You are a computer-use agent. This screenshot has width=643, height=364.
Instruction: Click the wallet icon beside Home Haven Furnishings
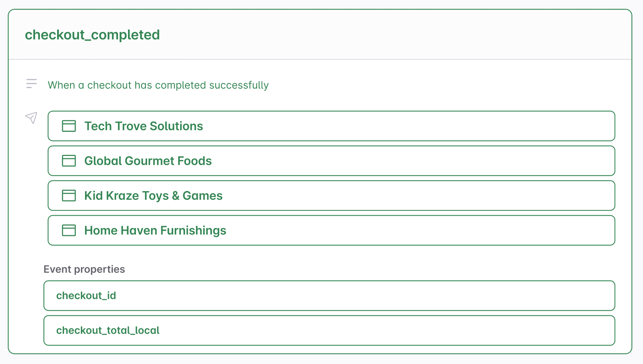pos(69,230)
